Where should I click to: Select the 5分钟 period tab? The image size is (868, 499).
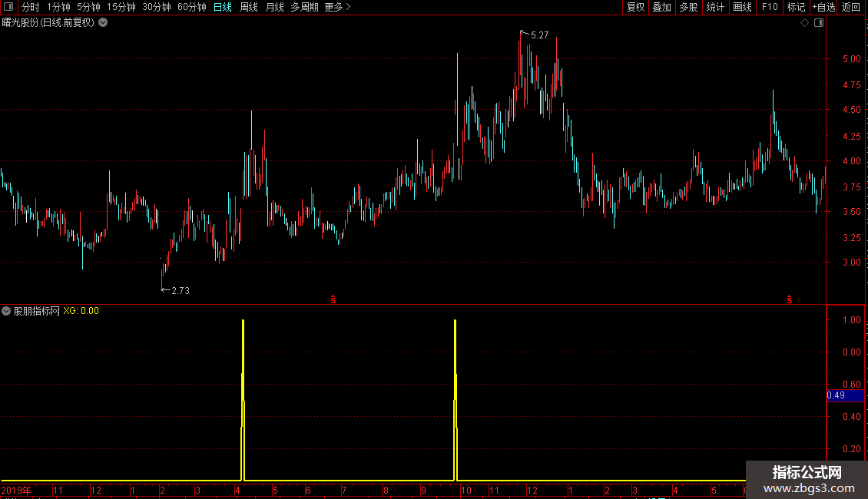pos(88,7)
